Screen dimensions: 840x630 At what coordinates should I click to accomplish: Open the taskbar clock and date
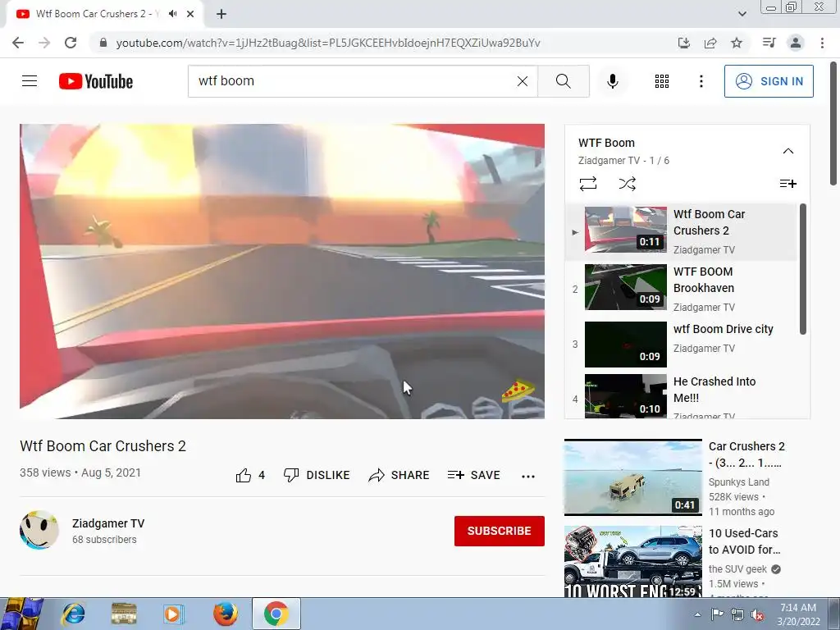798,614
